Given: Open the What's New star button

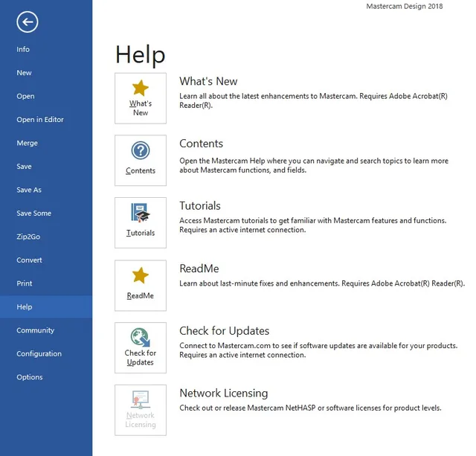Looking at the screenshot, I should (141, 98).
